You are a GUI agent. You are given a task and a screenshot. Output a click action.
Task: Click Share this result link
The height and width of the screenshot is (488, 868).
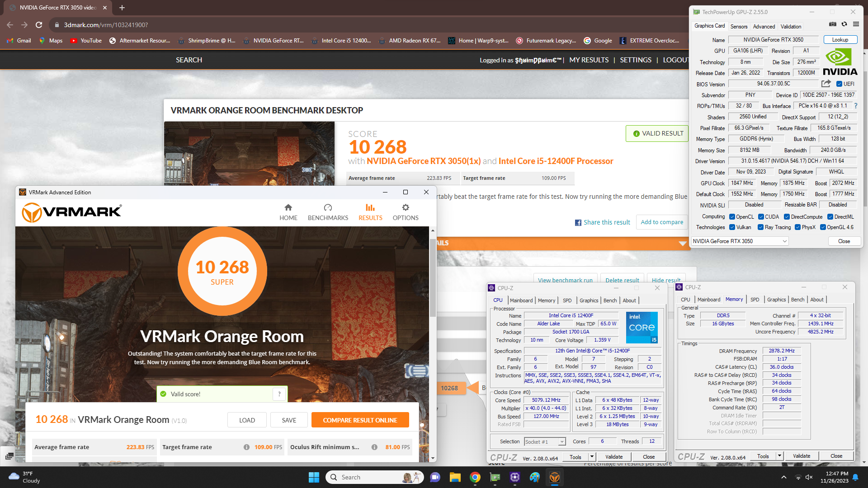(607, 222)
